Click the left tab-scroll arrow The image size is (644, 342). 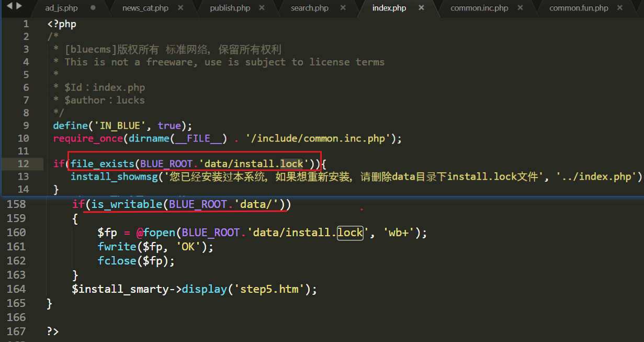[10, 6]
